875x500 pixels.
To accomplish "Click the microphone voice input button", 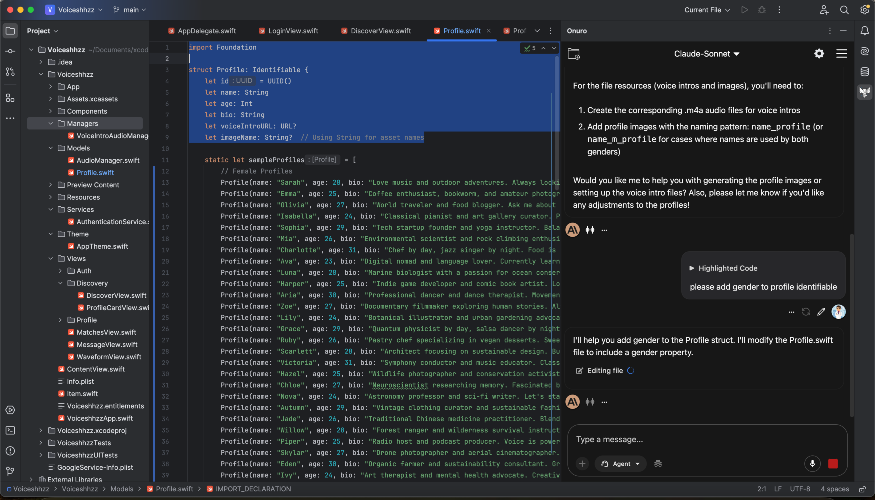I will (811, 463).
